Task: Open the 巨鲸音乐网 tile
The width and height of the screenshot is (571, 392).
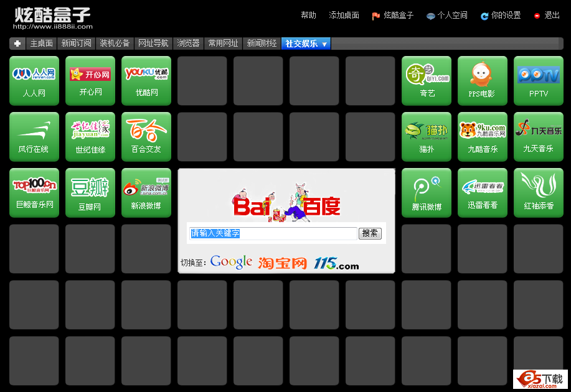Action: [34, 192]
